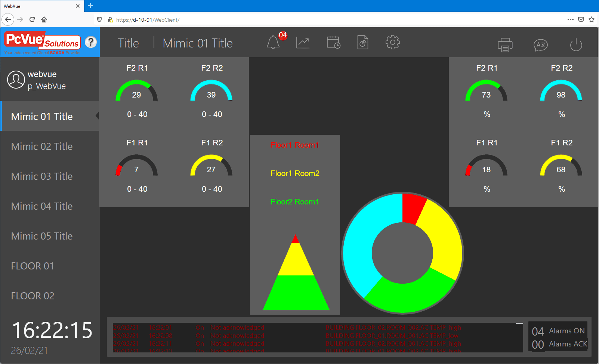
Task: Click the F2 R2 percent gauge showing 98
Action: [x=561, y=91]
